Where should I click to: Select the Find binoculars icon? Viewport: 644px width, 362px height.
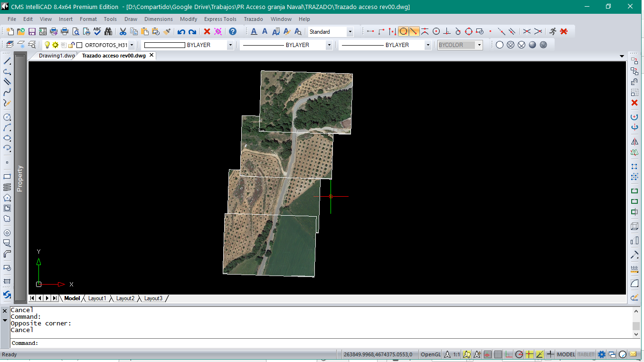108,32
